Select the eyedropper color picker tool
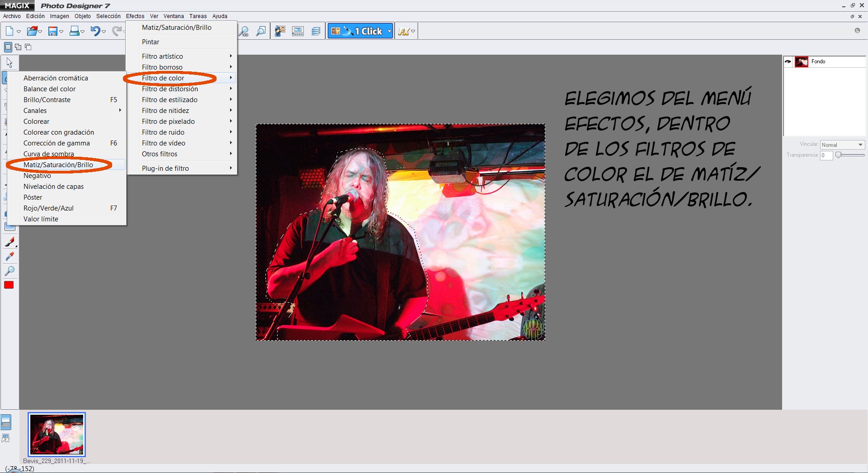Screen dimensions: 868x473 pyautogui.click(x=9, y=256)
